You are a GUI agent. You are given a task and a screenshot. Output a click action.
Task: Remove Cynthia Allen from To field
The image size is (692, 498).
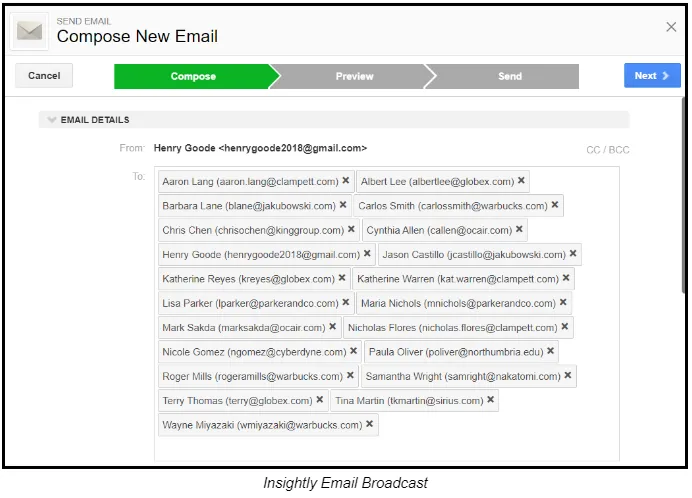tap(519, 229)
